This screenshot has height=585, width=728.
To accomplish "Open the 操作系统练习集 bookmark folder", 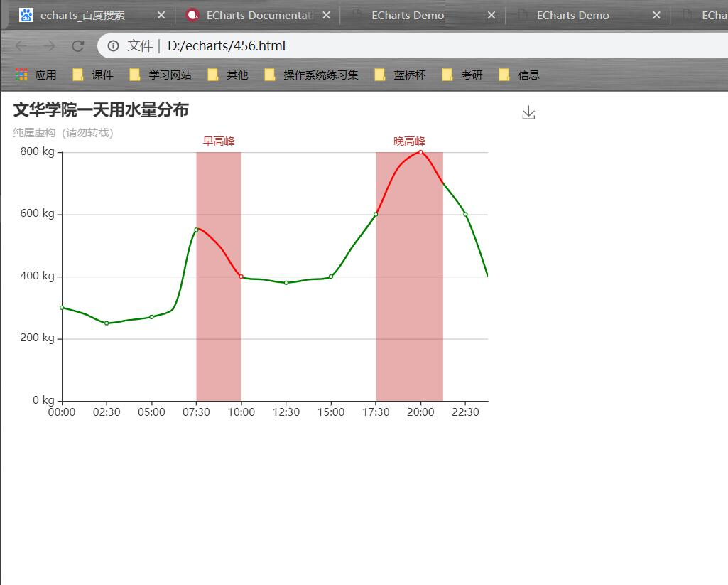I will coord(311,75).
